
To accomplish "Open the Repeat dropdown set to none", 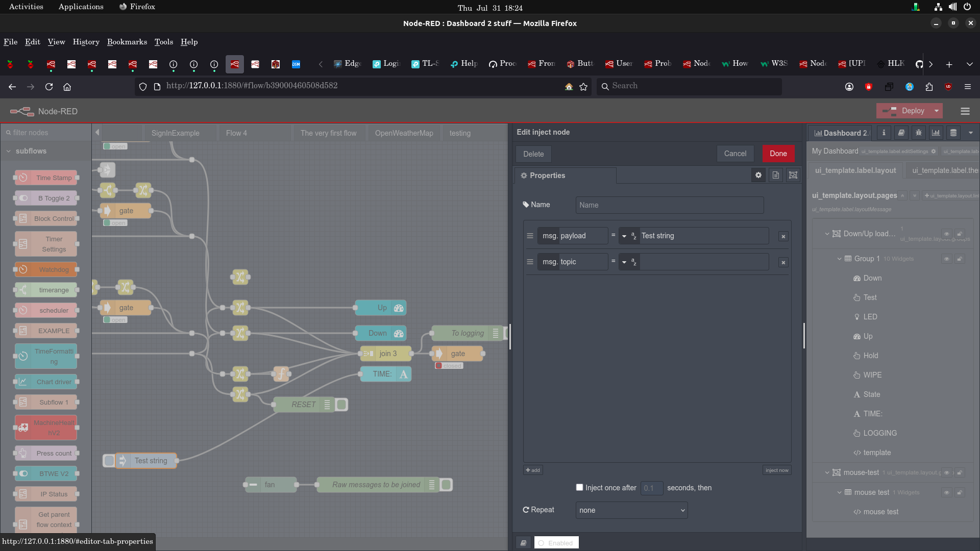I will pos(631,510).
